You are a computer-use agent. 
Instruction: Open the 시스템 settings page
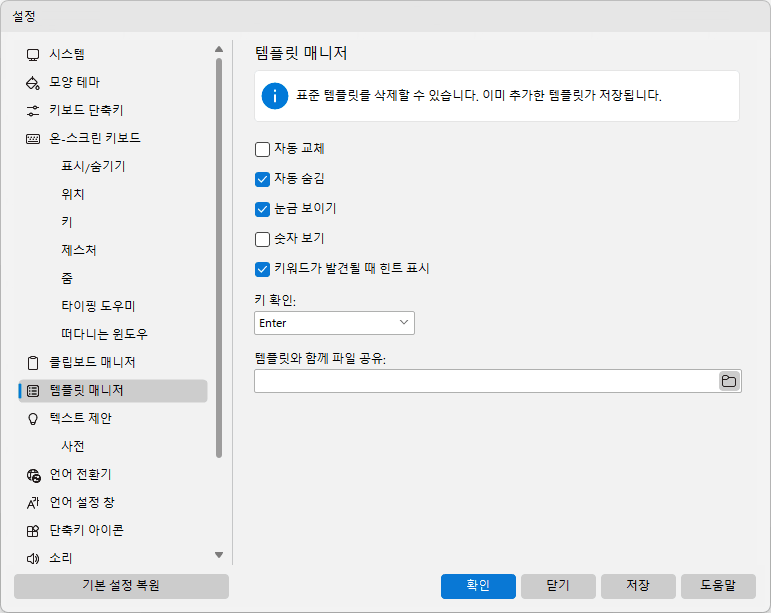point(113,55)
